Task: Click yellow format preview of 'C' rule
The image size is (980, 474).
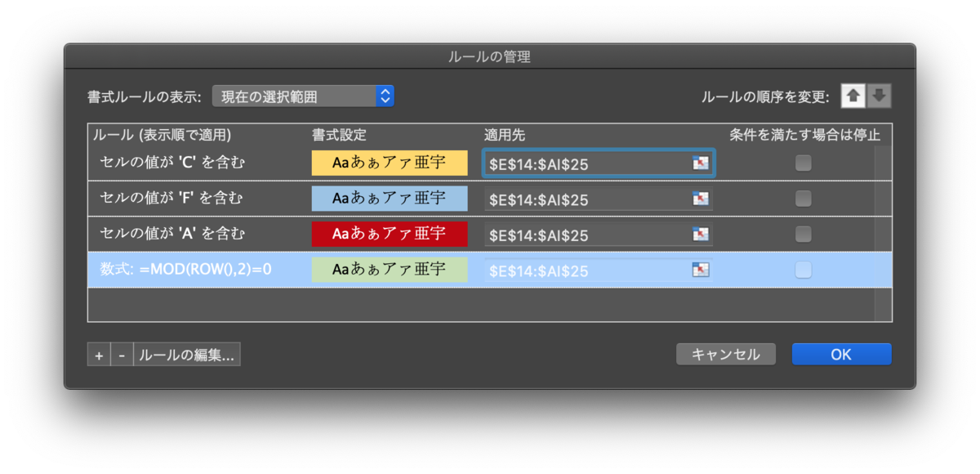Action: point(390,163)
